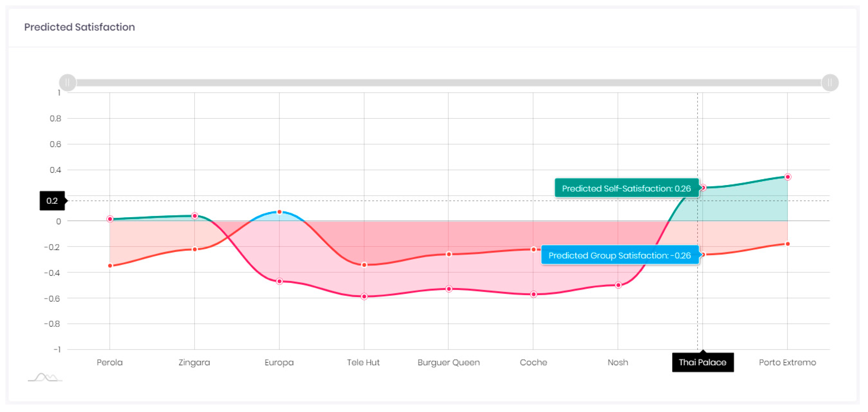Screen dimensions: 868x412
Task: Select the Zingara top data point
Action: (194, 216)
